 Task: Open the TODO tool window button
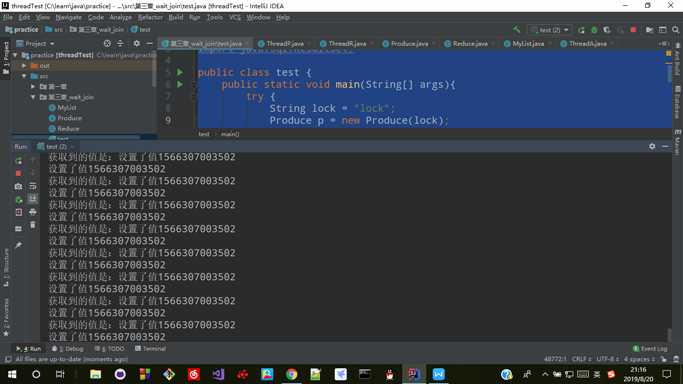[110, 349]
